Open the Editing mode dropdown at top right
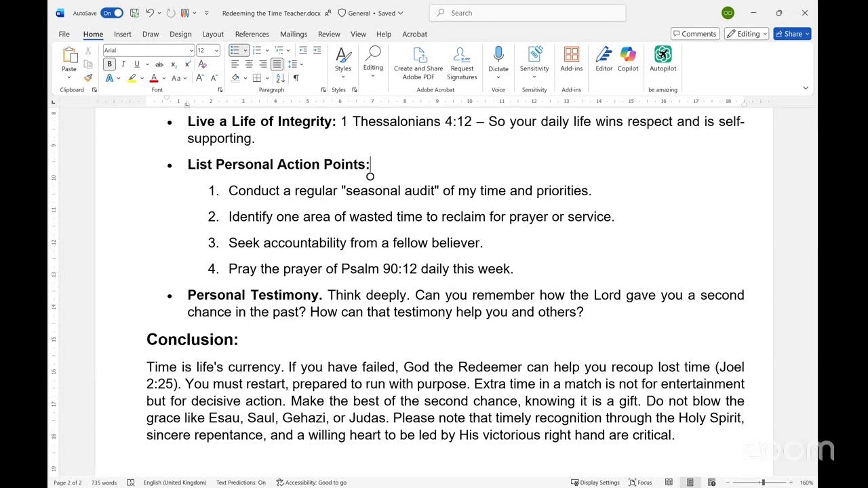This screenshot has height=488, width=868. [x=746, y=34]
